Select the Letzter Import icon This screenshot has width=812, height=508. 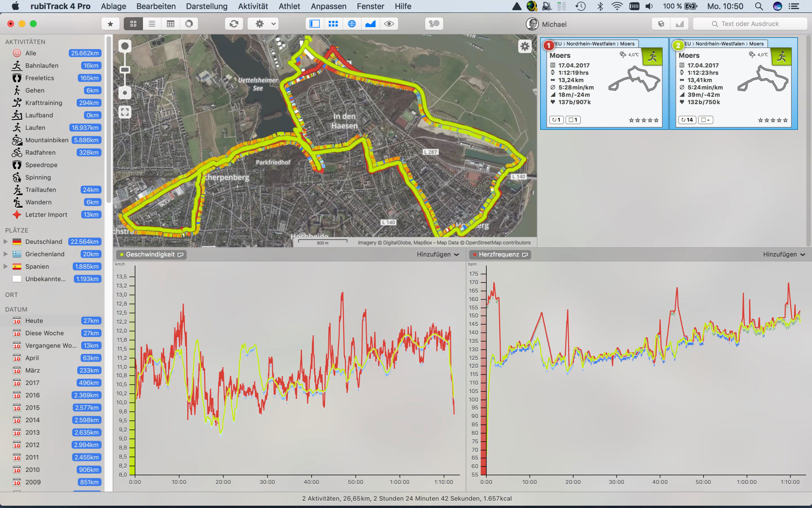(x=17, y=215)
